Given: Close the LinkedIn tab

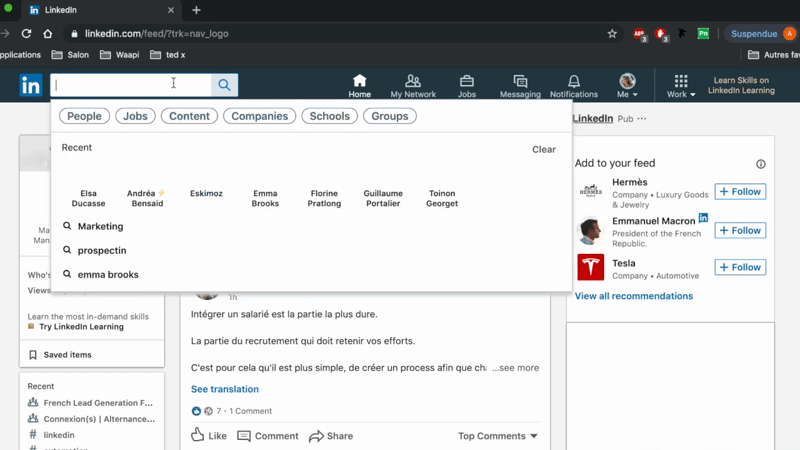Looking at the screenshot, I should (171, 10).
